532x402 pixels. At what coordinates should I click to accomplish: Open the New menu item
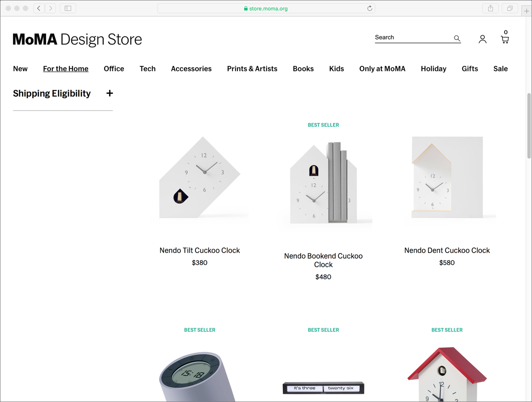tap(21, 69)
